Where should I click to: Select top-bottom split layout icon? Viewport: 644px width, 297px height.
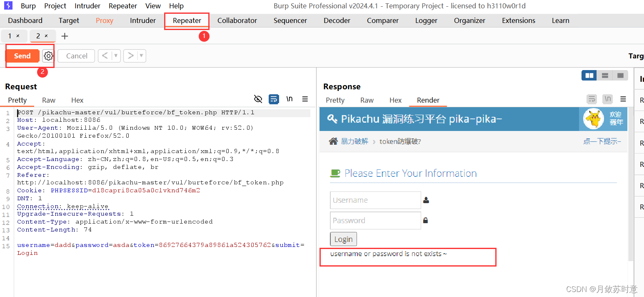click(605, 76)
